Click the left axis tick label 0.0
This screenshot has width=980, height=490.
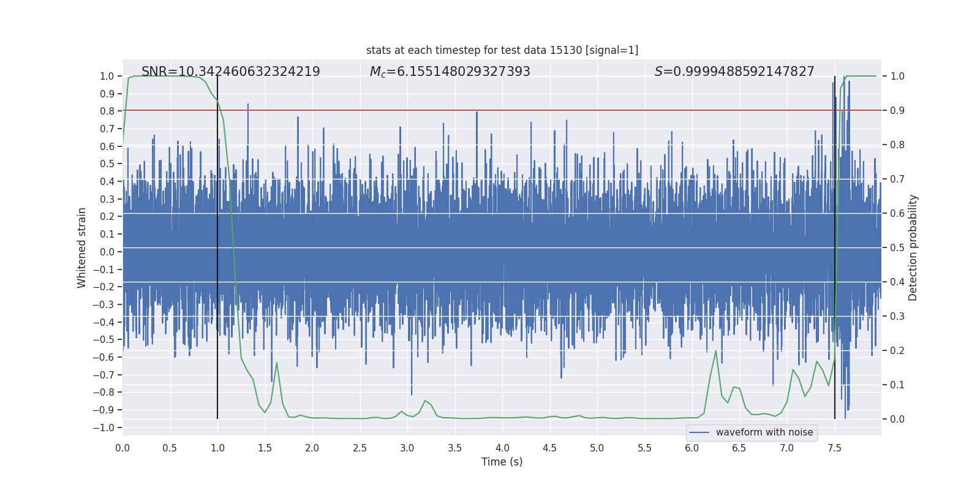(x=107, y=252)
